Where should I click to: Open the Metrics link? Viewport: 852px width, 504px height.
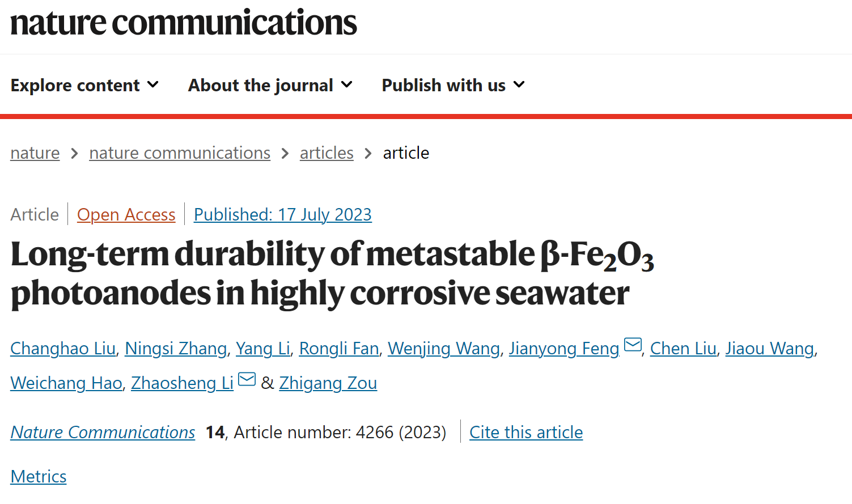(x=39, y=477)
